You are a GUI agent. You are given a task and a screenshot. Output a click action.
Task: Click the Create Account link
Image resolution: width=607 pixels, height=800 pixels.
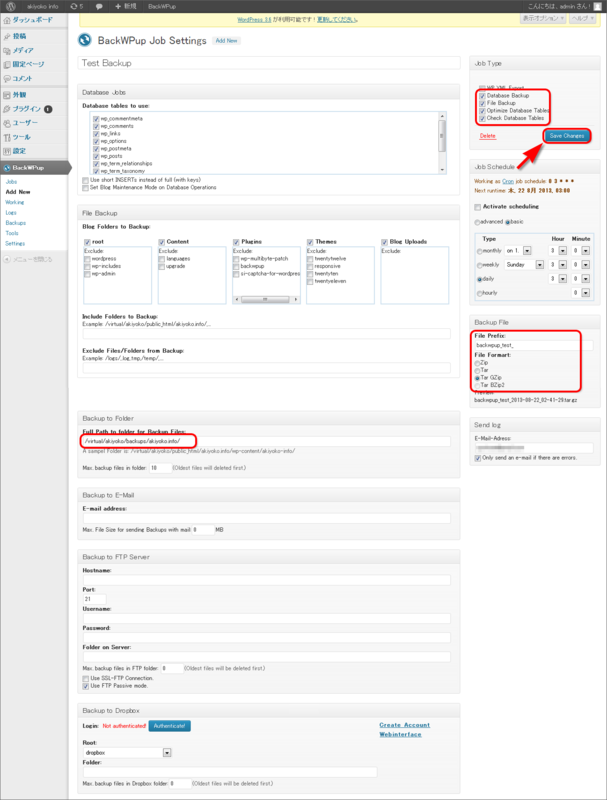click(x=404, y=725)
